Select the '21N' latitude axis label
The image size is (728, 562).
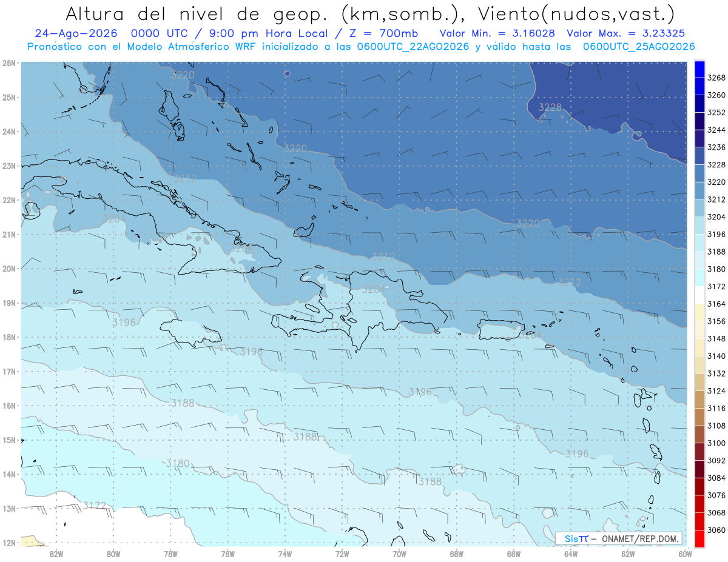coord(9,235)
